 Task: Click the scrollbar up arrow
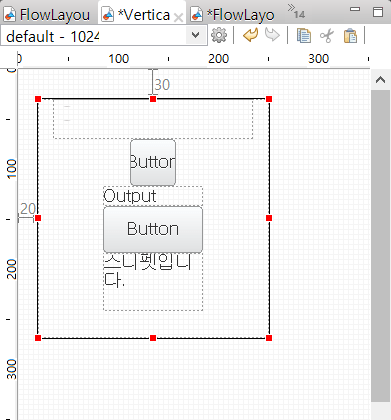[380, 80]
